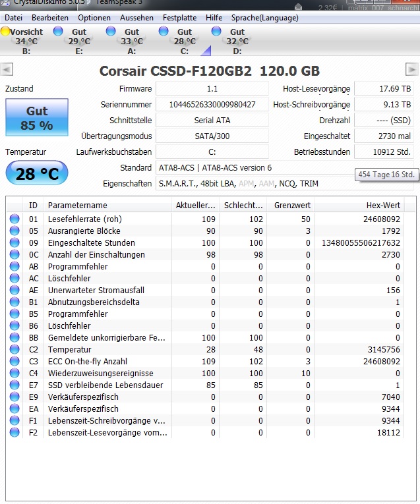Image resolution: width=420 pixels, height=504 pixels.
Task: Go to previous disk with left arrow
Action: tap(7, 69)
